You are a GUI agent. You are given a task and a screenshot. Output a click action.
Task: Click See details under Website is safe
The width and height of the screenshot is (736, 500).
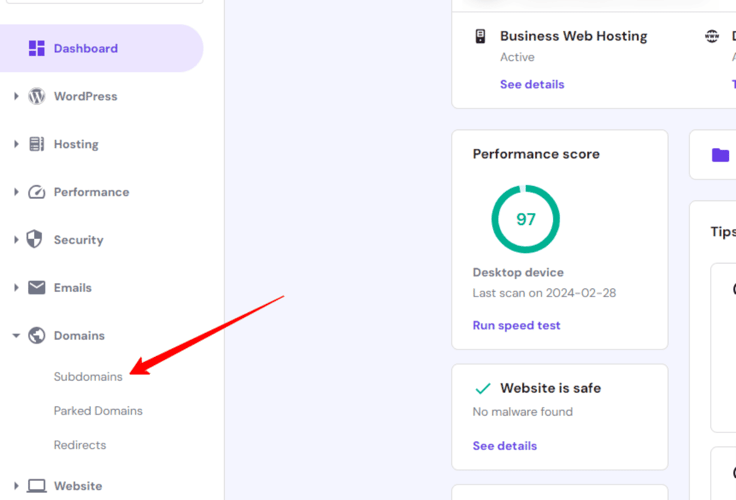click(x=505, y=446)
